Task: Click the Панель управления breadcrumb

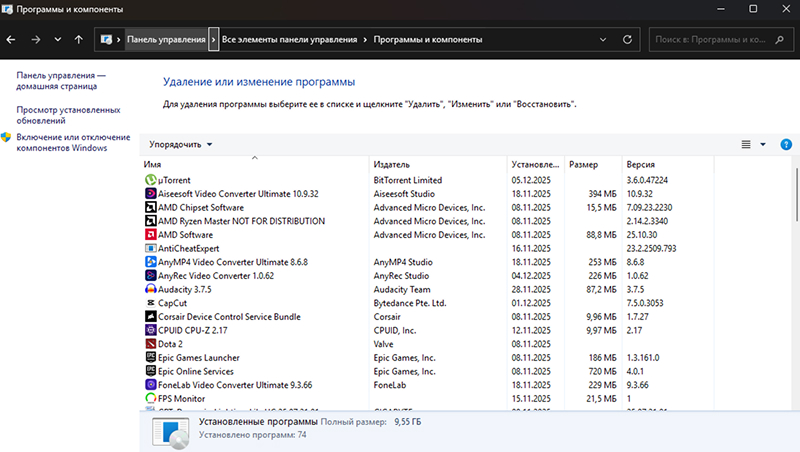Action: coord(165,40)
